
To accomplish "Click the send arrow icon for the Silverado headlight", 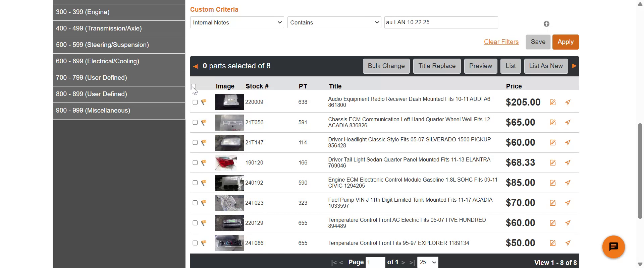I will click(x=568, y=142).
